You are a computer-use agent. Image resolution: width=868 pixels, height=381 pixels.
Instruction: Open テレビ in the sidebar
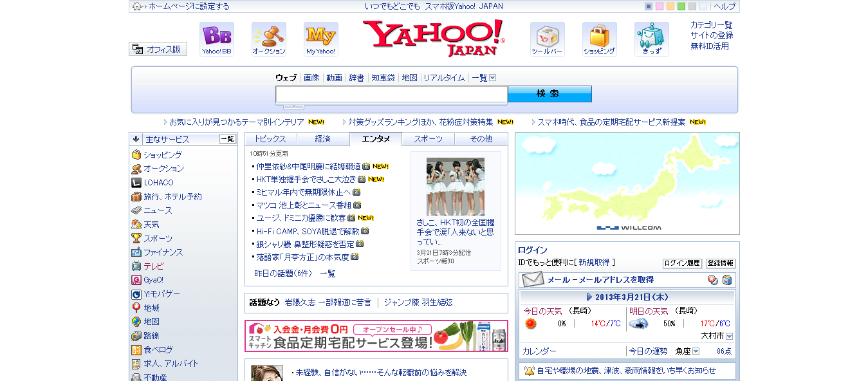(x=153, y=266)
